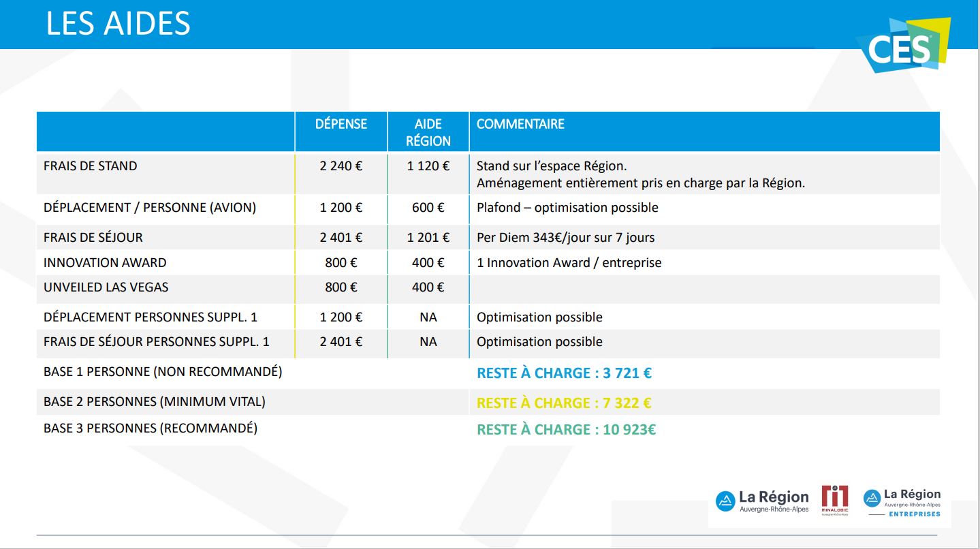Click the Minalogic logo in the footer
Viewport: 980px width, 549px height.
click(x=834, y=501)
